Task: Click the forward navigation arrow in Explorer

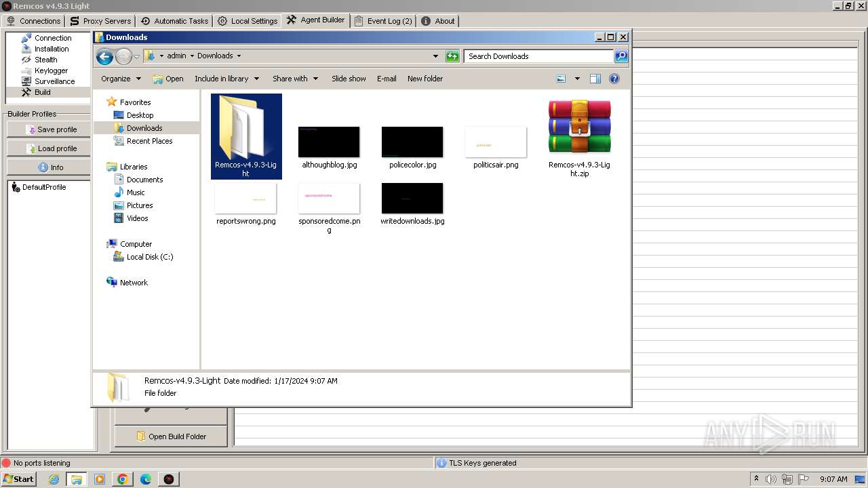Action: tap(123, 56)
